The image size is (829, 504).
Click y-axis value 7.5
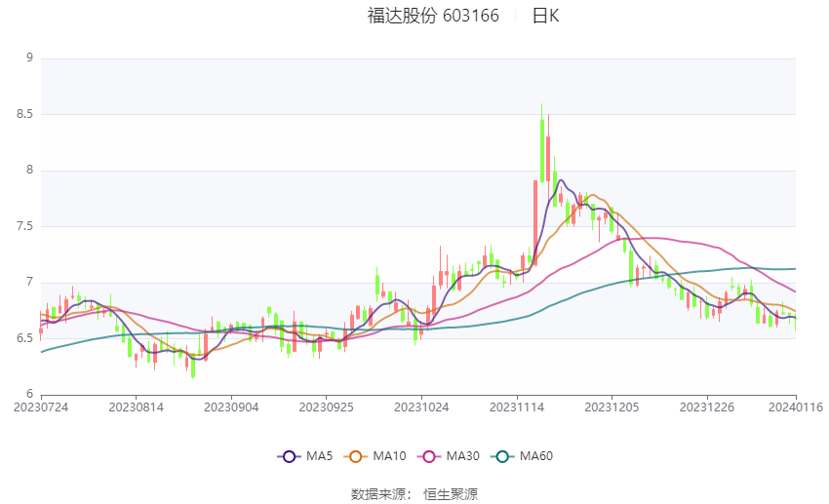[x=24, y=226]
